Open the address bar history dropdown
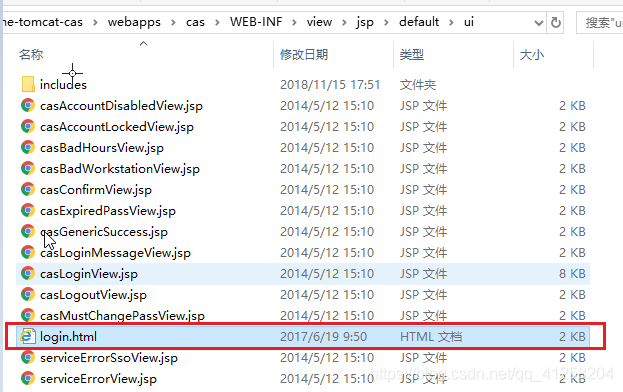 tap(539, 23)
